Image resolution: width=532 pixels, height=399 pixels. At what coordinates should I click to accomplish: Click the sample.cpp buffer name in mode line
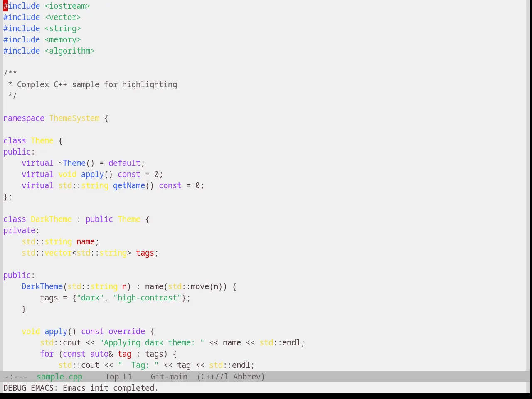[59, 377]
